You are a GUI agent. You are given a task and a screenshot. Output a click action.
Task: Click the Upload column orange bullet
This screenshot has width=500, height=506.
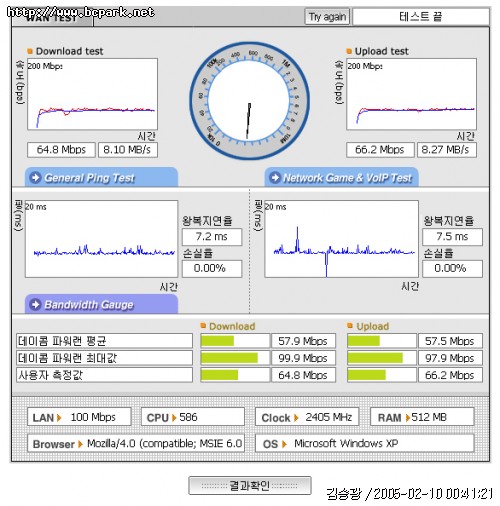(350, 326)
